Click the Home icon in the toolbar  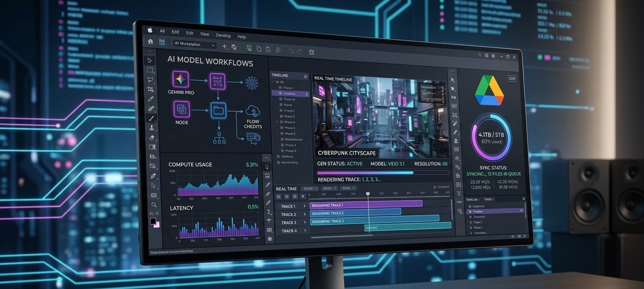pos(150,41)
